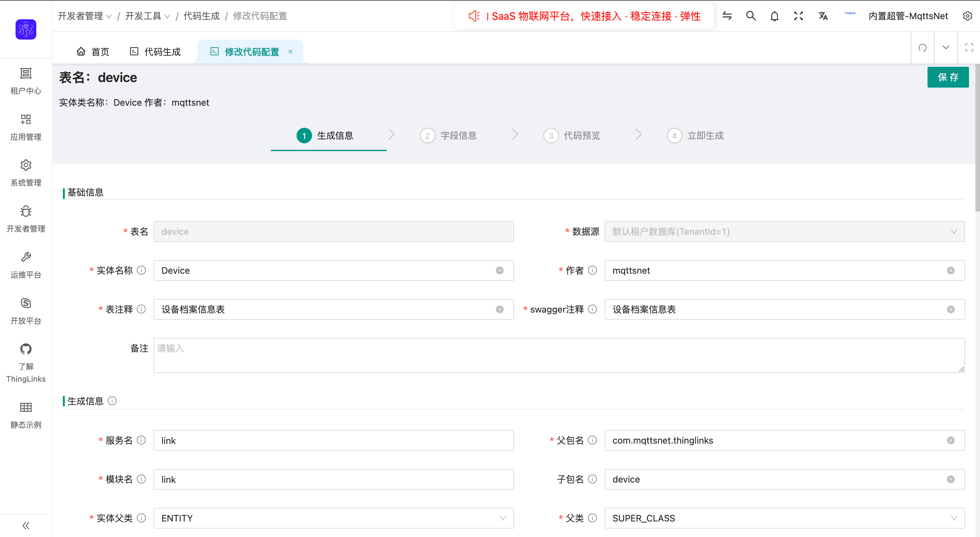The image size is (980, 537).
Task: Clear the 子包名 field
Action: tap(951, 479)
